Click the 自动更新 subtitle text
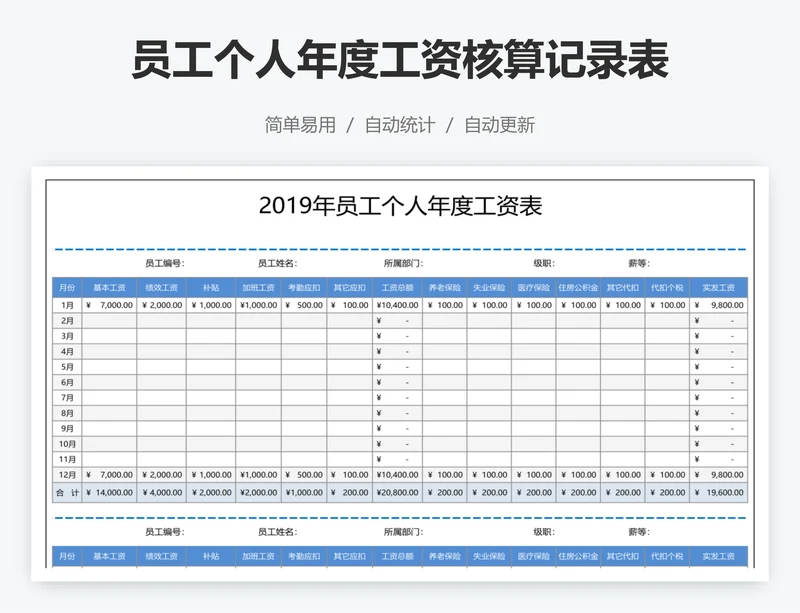This screenshot has width=800, height=613. [499, 125]
